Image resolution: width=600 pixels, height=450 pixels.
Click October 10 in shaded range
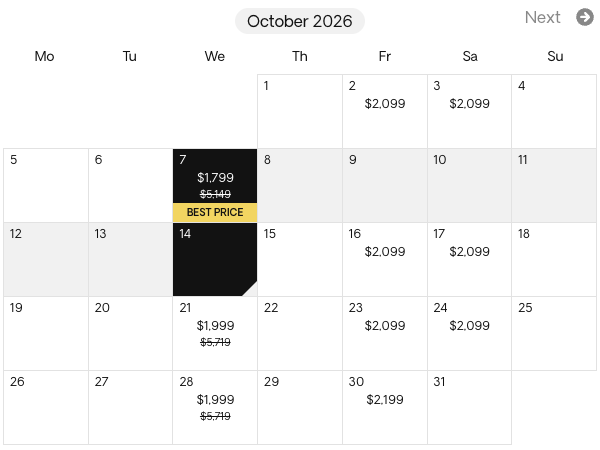coord(469,185)
